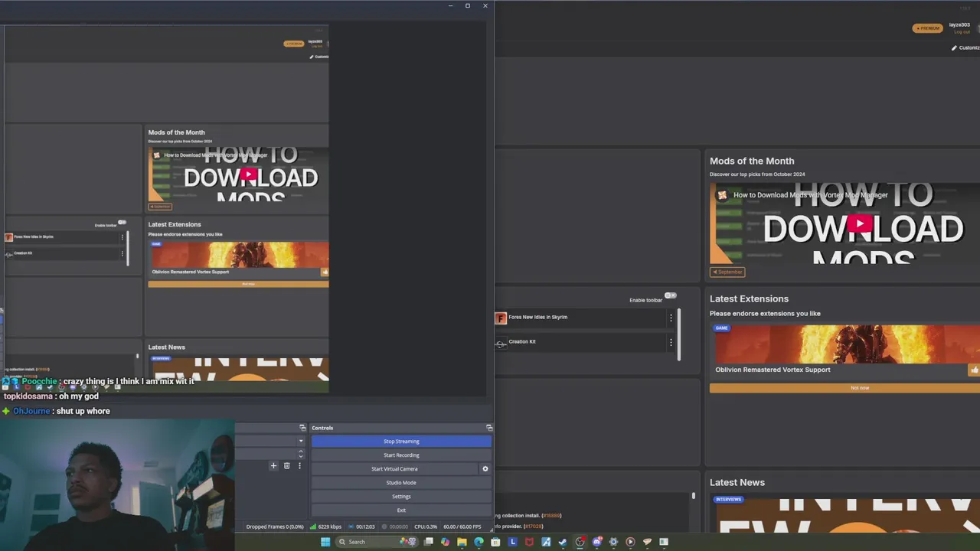Open Microsoft Store on taskbar
This screenshot has width=980, height=551.
click(495, 542)
